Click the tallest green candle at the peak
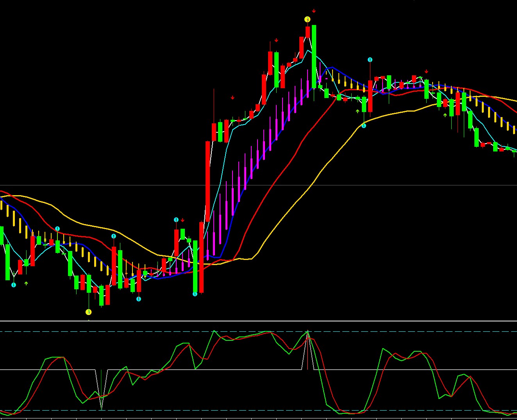The image size is (517, 420). click(x=314, y=57)
